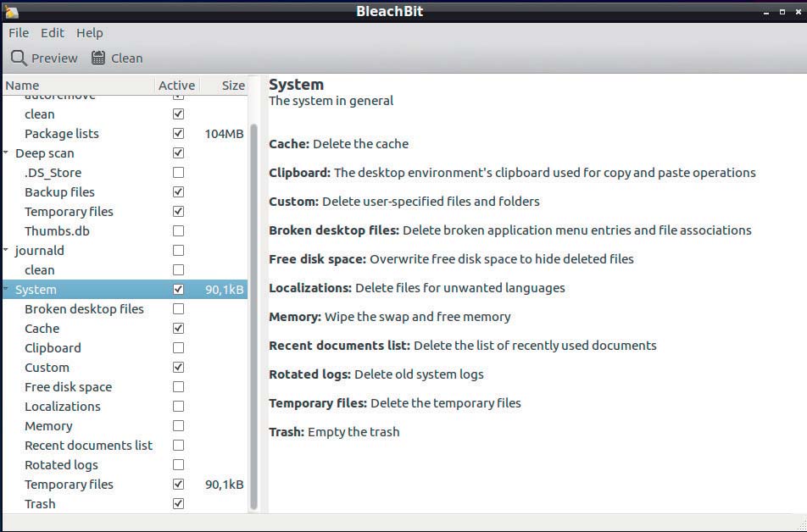Click the 'Delete old system logs' description line
The image size is (807, 532).
[x=419, y=374]
